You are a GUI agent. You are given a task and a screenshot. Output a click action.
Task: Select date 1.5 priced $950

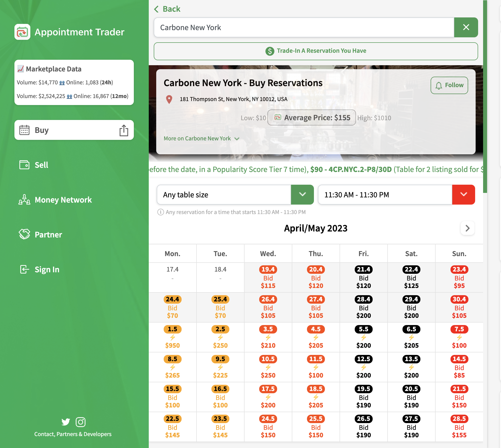click(x=173, y=337)
